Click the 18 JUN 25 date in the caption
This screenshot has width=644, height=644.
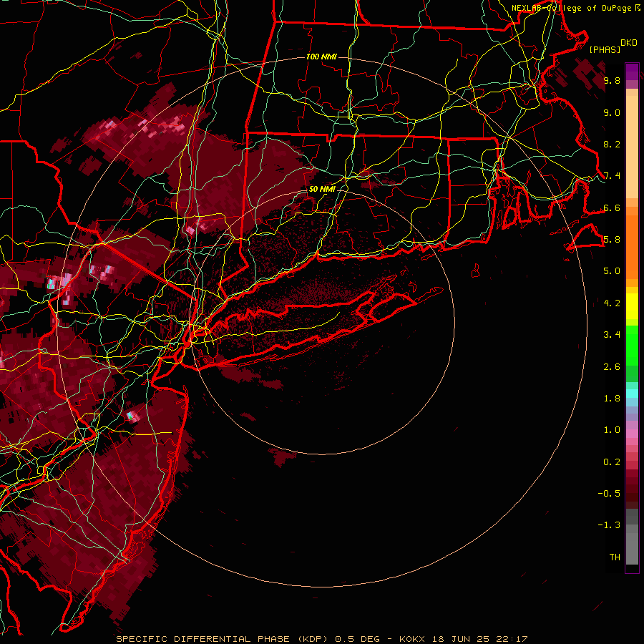point(459,639)
